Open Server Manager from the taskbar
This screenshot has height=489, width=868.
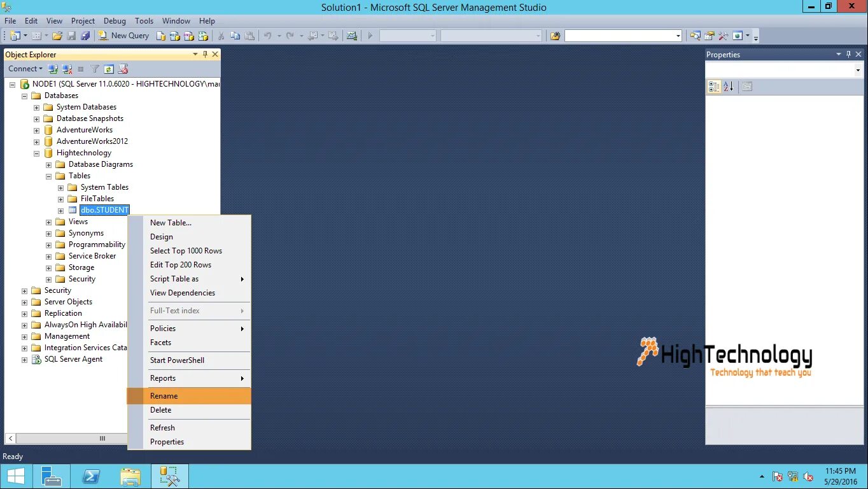(x=52, y=476)
